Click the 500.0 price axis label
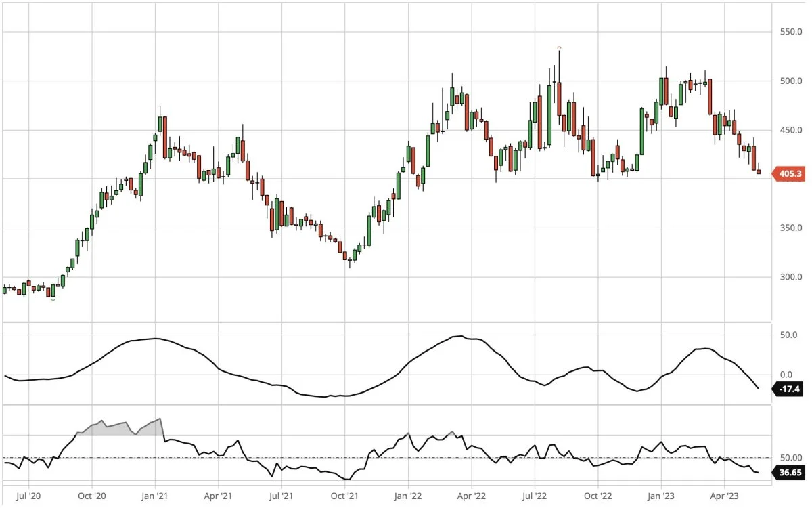This screenshot has width=812, height=510. pyautogui.click(x=790, y=81)
